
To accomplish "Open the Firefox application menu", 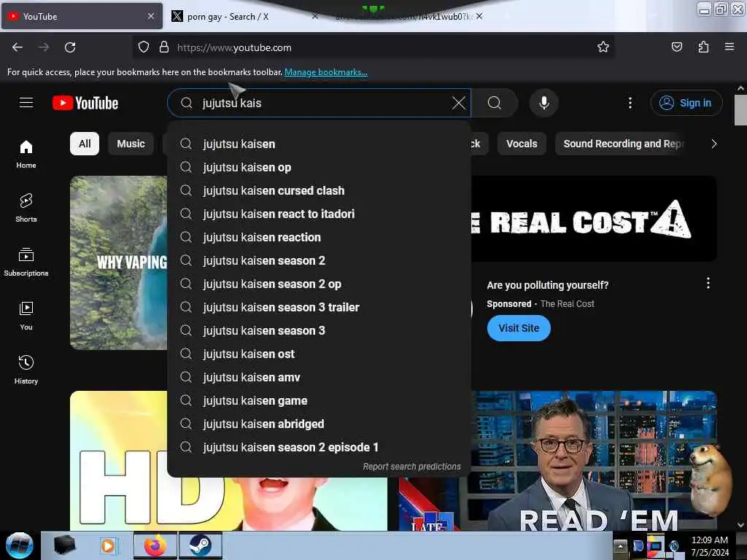I will pos(729,47).
